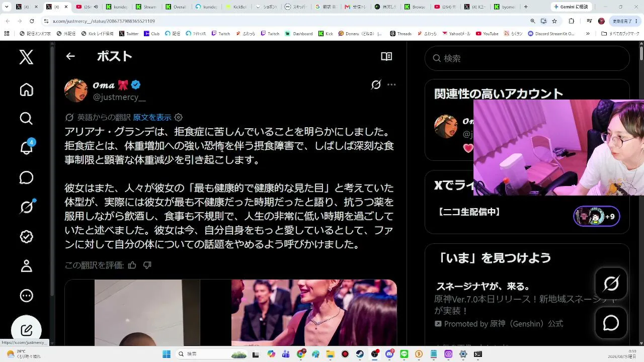Screen dimensions: 644x362
Task: Open the Threads bookmark
Action: pyautogui.click(x=400, y=34)
